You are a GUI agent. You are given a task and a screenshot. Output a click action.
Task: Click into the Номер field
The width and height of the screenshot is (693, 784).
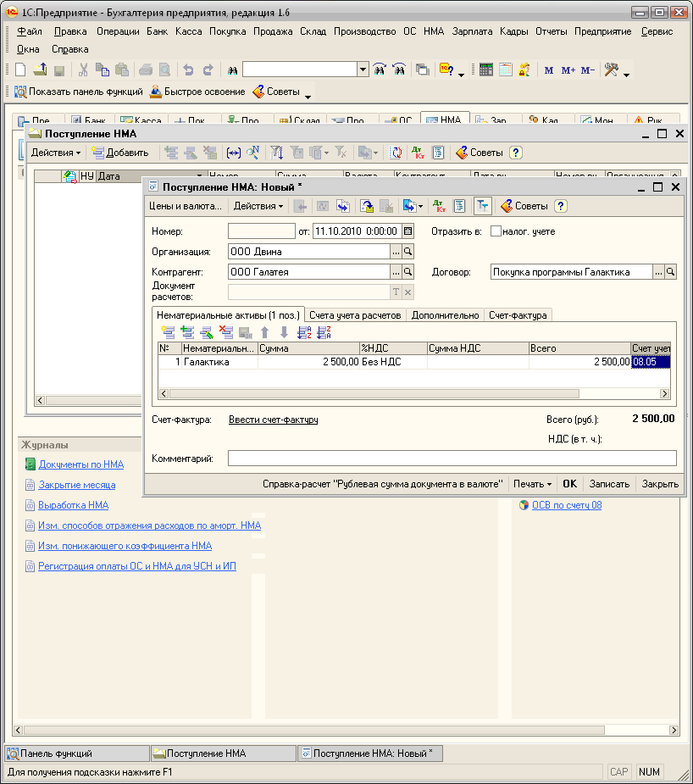(261, 231)
